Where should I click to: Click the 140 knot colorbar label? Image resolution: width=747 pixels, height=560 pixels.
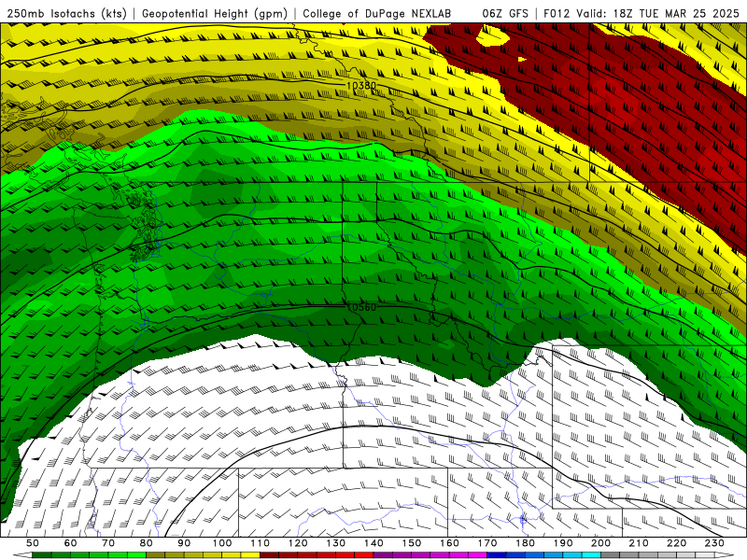(373, 543)
